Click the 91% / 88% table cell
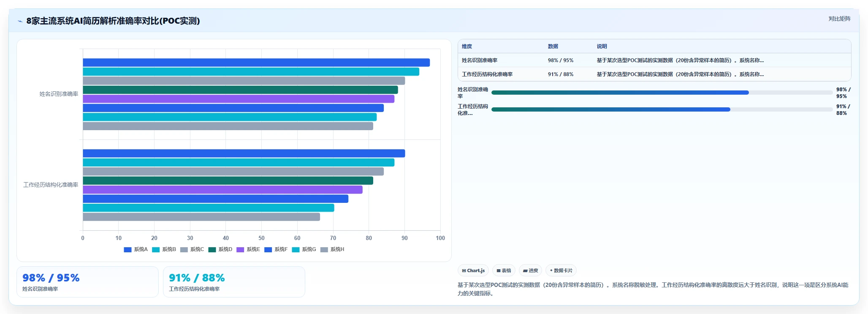The width and height of the screenshot is (868, 314). tap(561, 74)
